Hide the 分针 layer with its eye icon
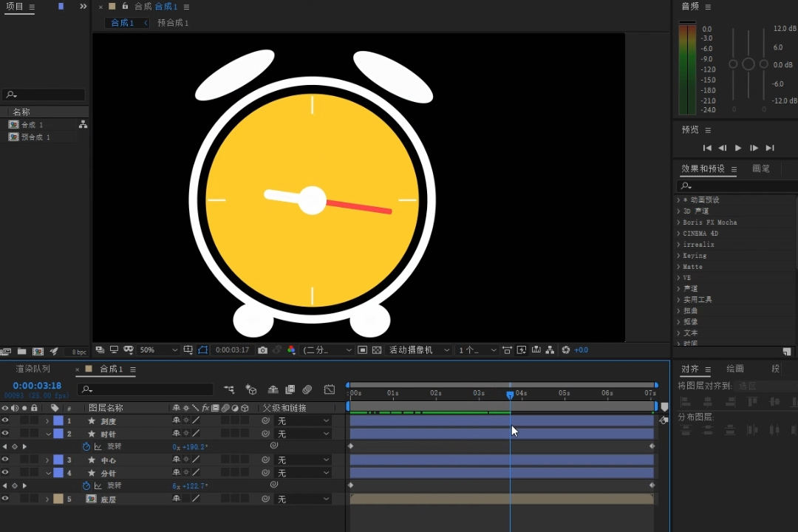 tap(5, 472)
